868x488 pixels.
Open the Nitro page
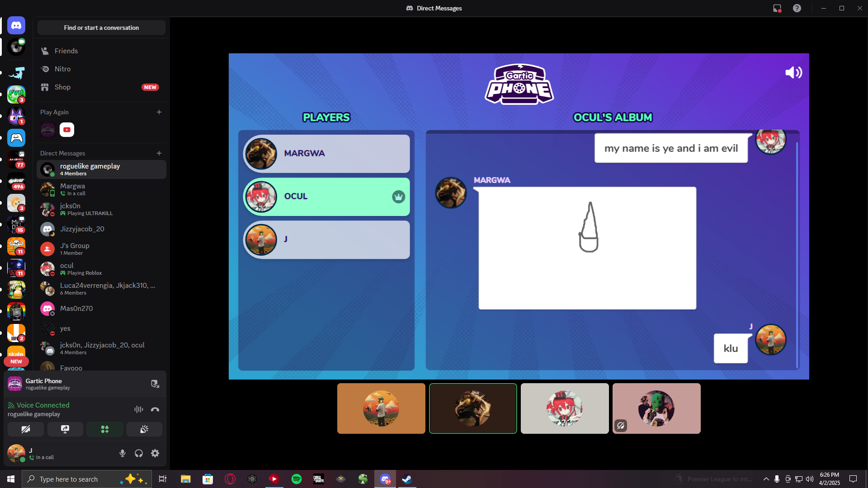(x=62, y=69)
